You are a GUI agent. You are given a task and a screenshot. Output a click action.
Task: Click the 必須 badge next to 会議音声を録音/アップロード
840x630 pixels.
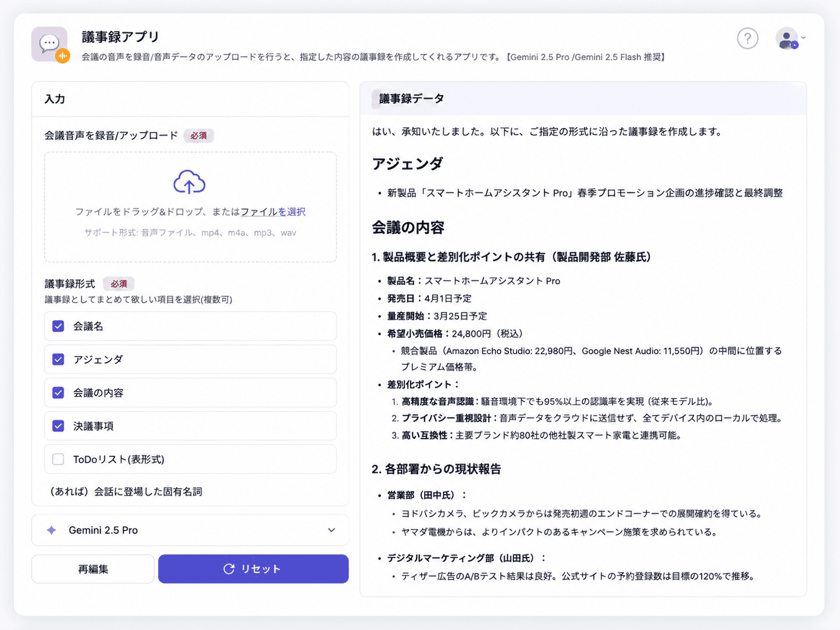click(x=199, y=136)
